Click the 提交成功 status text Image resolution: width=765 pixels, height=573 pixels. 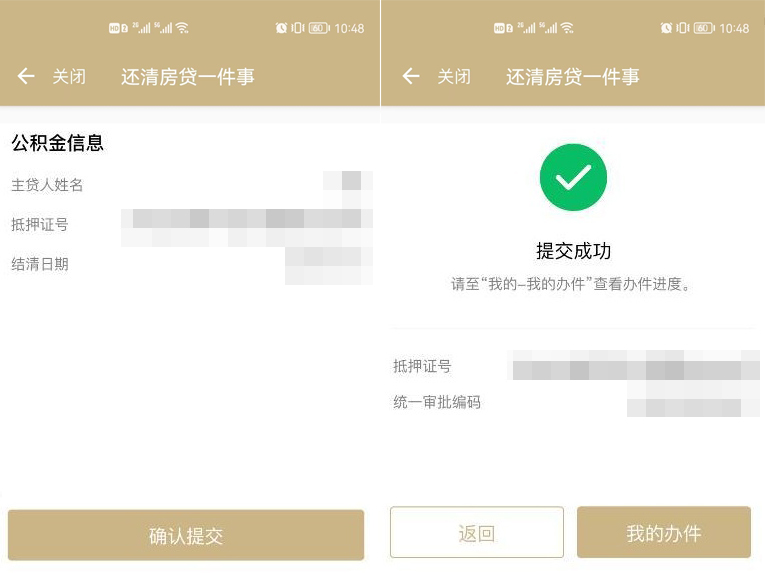pyautogui.click(x=573, y=251)
